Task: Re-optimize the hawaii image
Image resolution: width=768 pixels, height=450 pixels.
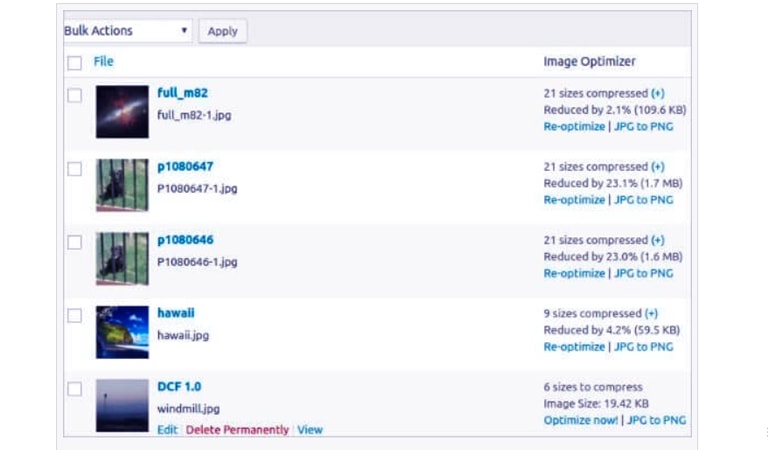Action: click(x=574, y=347)
